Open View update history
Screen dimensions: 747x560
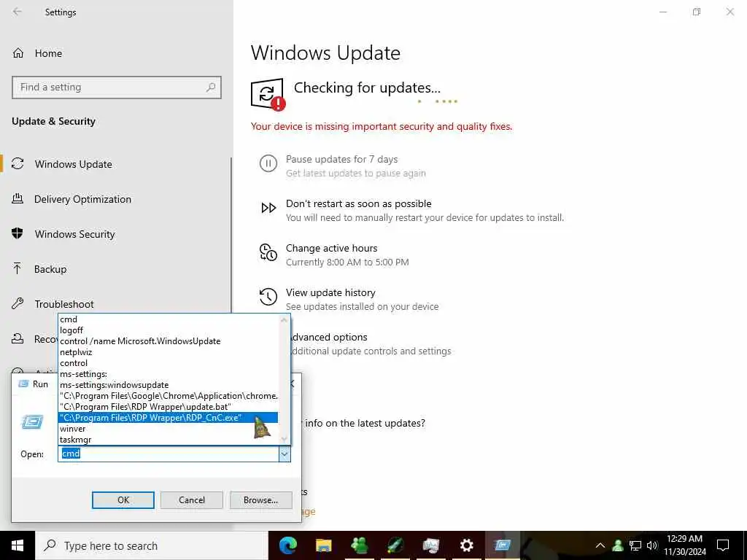point(330,292)
